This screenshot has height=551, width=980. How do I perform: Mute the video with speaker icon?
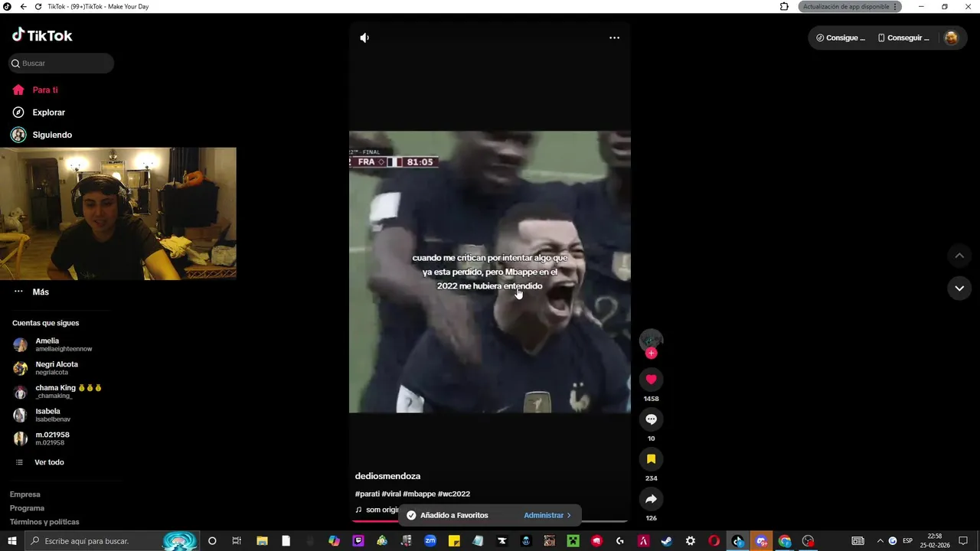click(x=365, y=37)
